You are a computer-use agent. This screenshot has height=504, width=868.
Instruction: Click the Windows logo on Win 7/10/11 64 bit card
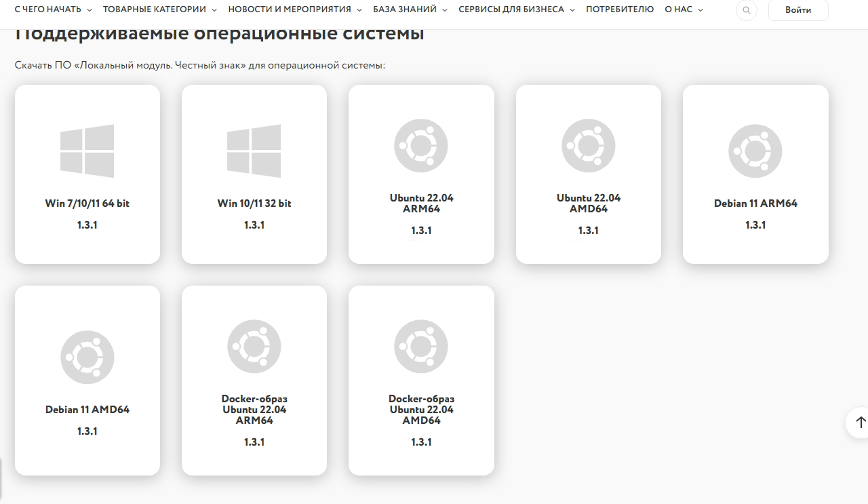[87, 151]
